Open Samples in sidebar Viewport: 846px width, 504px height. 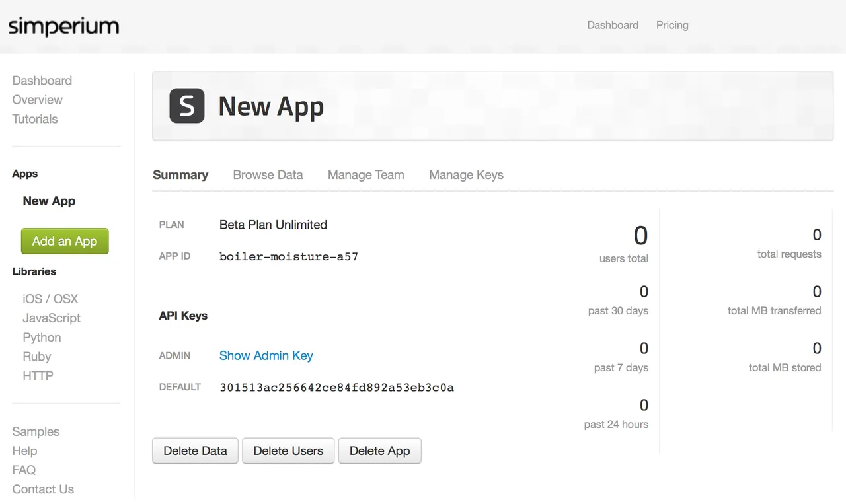(36, 431)
